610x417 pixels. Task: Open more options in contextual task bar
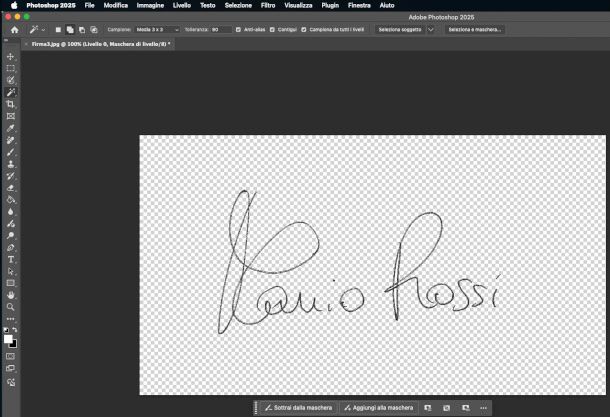coord(483,408)
